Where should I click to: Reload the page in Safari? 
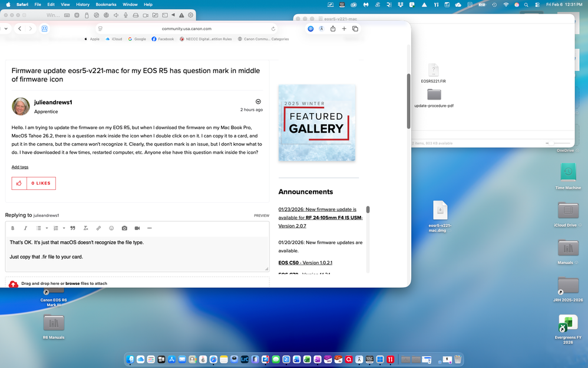pos(273,28)
